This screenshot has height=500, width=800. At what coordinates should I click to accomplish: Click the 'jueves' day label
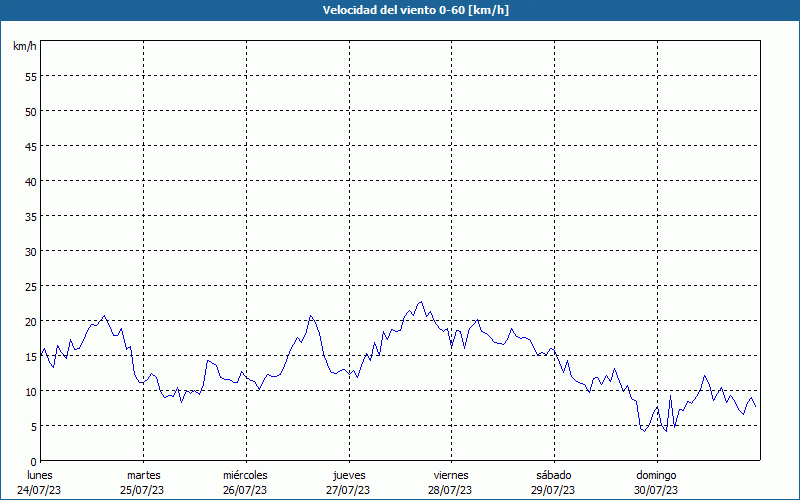coord(349,475)
